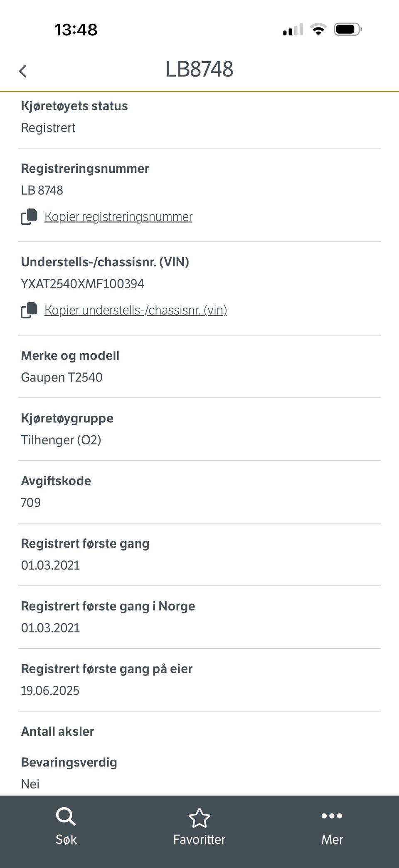
Task: Tap the Gaupen T2540 model text
Action: pos(62,377)
